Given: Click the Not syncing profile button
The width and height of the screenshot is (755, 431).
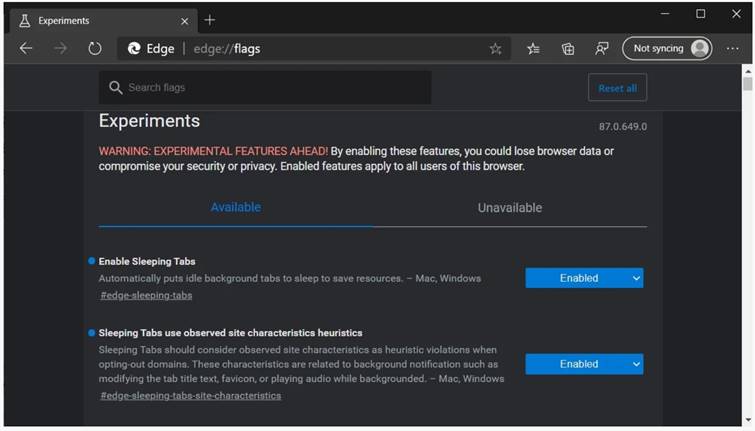Looking at the screenshot, I should point(667,48).
